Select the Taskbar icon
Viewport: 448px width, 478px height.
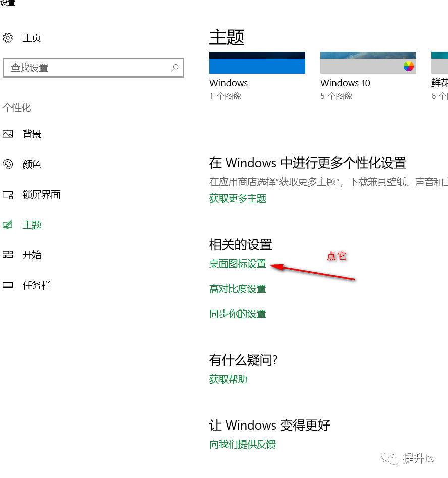[x=8, y=285]
